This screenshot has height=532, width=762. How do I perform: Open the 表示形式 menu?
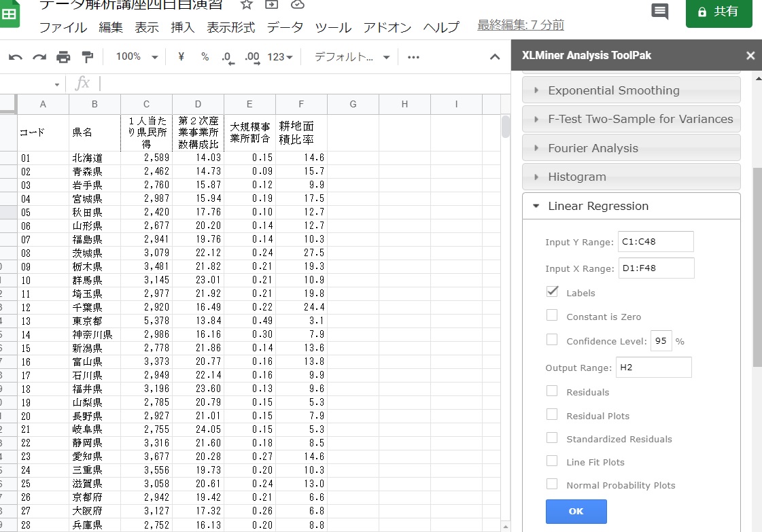click(x=231, y=27)
